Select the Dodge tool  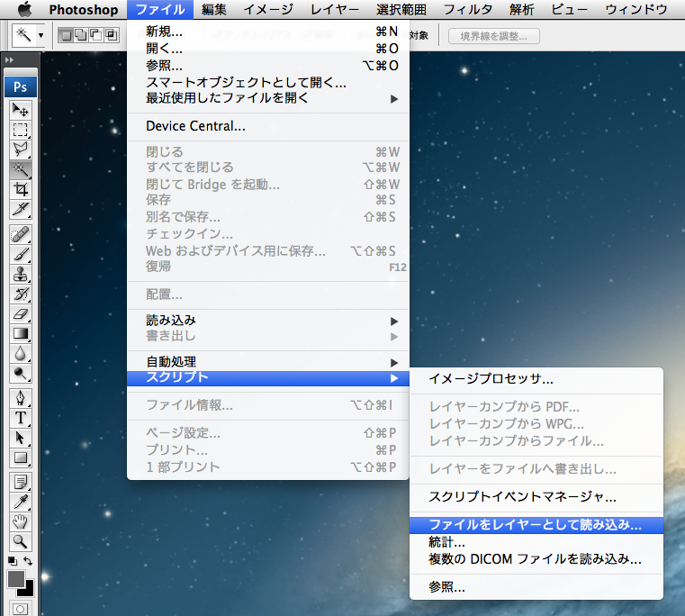tap(20, 374)
